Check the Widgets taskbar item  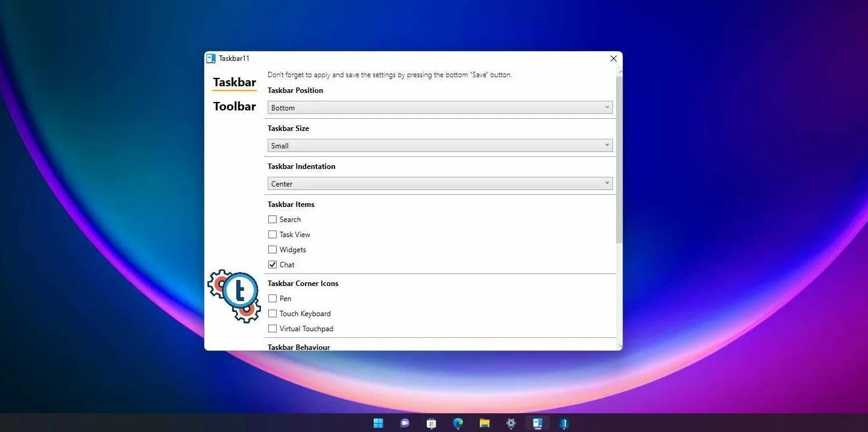(272, 250)
